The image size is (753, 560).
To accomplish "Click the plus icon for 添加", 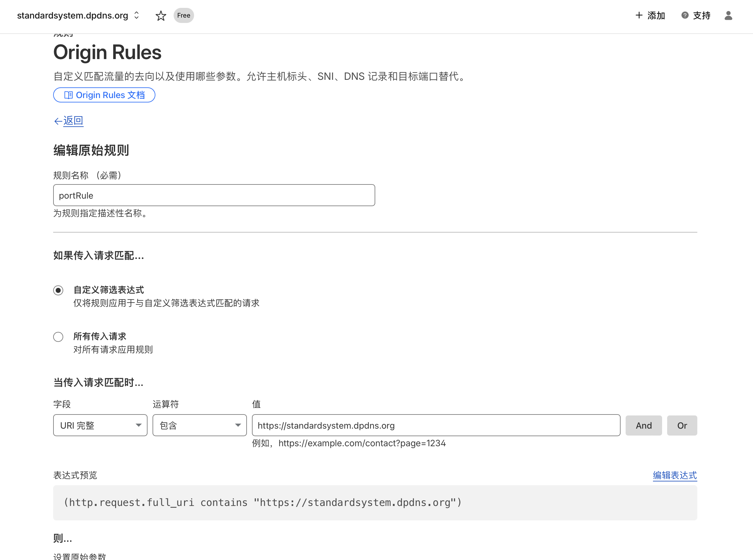I will point(639,15).
